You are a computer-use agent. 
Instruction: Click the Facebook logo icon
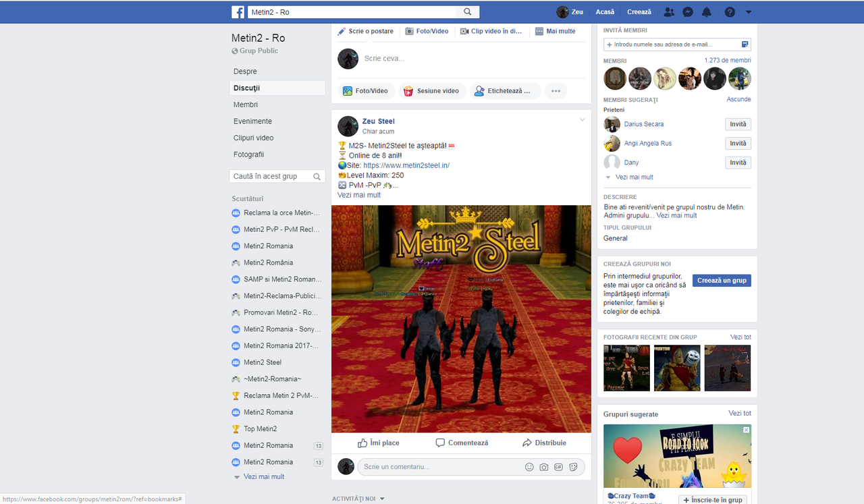238,12
